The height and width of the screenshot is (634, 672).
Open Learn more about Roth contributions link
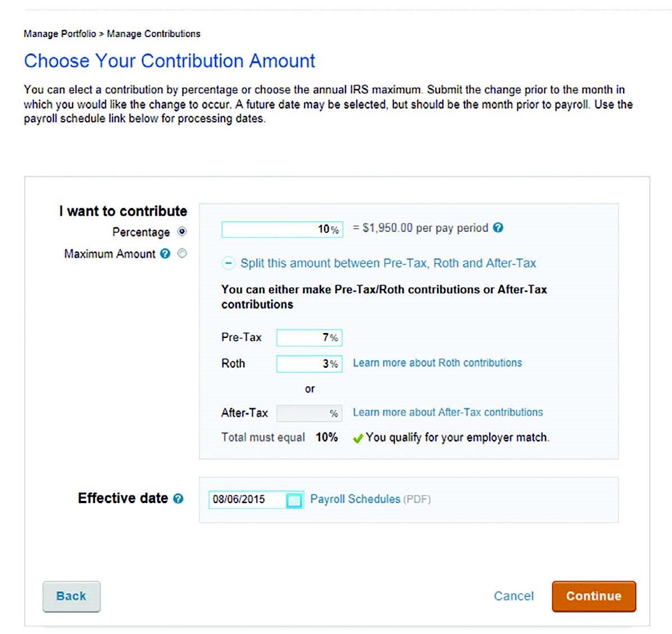[x=437, y=363]
